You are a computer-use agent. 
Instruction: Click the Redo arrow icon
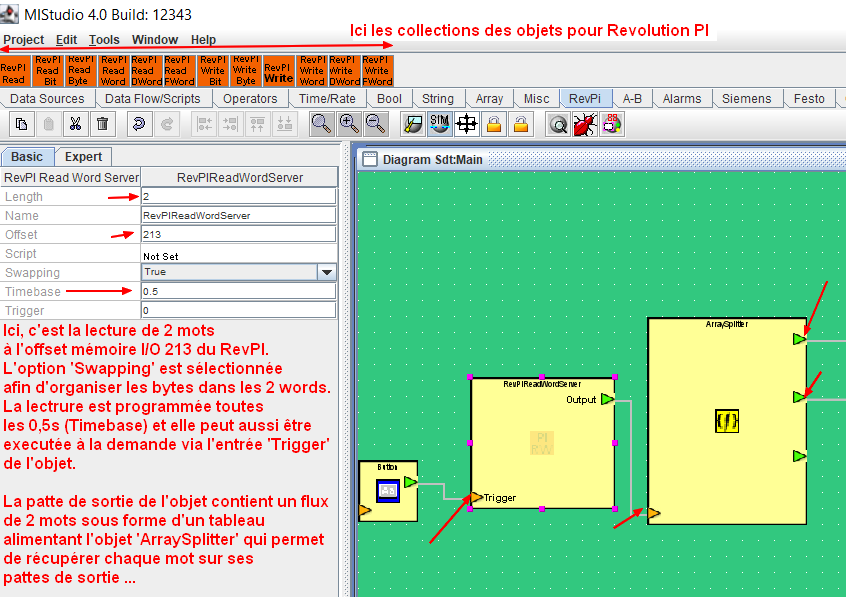click(166, 125)
